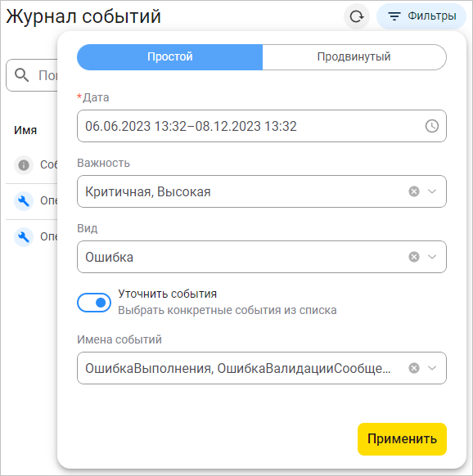Viewport: 473px width, 476px height.
Task: Clear the Важность selection with the X icon
Action: click(414, 191)
